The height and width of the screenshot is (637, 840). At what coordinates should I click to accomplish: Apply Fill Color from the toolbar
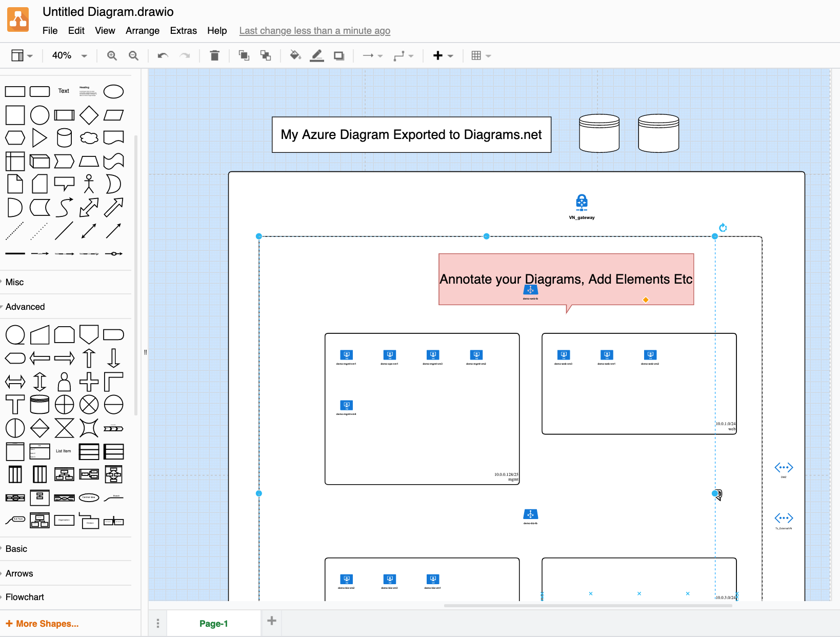pos(295,55)
